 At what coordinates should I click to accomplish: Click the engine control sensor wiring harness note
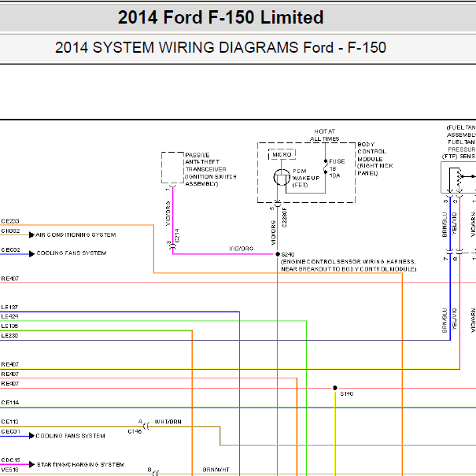pyautogui.click(x=349, y=265)
